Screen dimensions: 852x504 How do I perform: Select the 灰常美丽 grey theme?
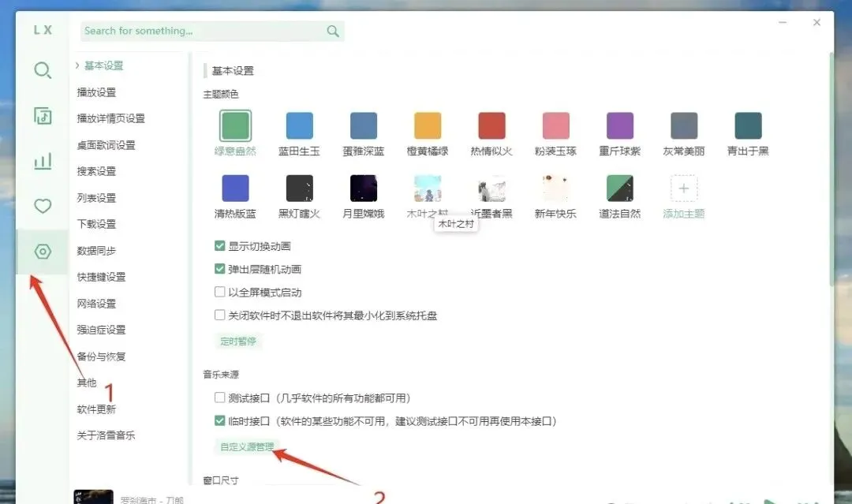point(684,125)
